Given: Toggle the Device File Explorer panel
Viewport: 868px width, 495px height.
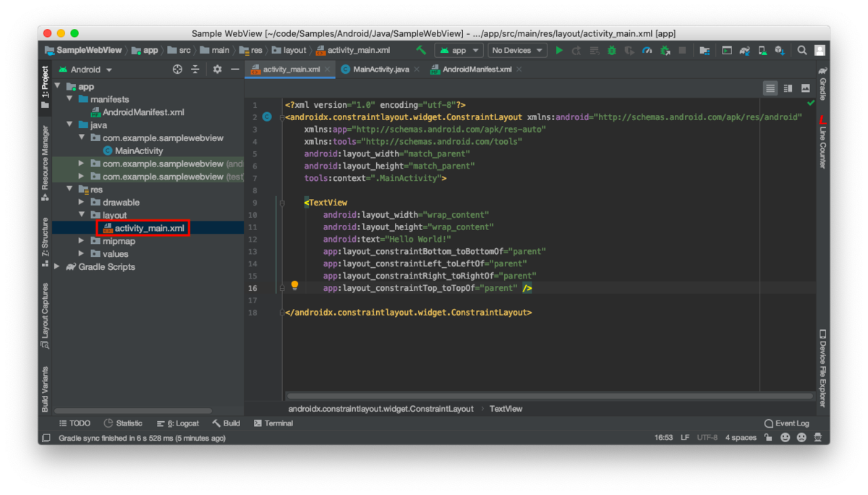Looking at the screenshot, I should (x=822, y=368).
